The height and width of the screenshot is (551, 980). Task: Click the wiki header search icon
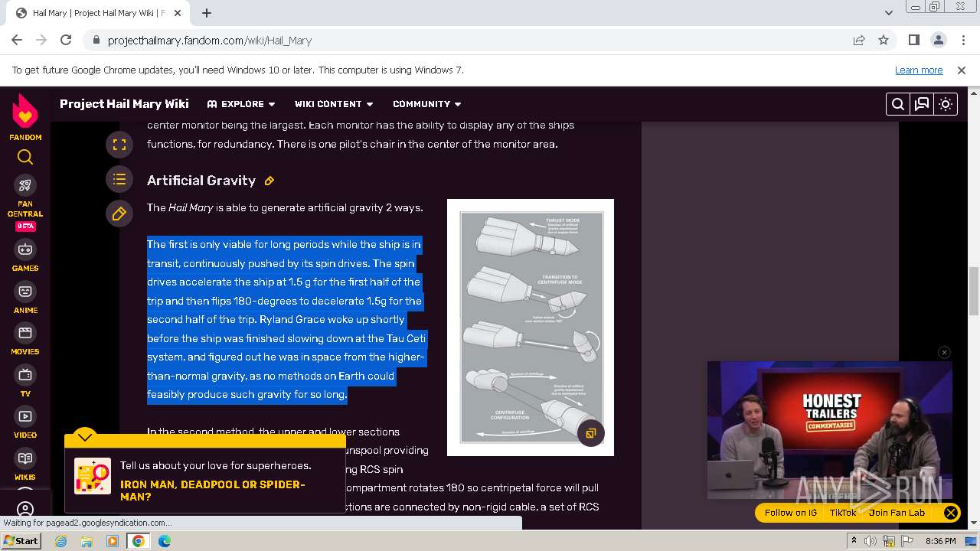coord(898,104)
